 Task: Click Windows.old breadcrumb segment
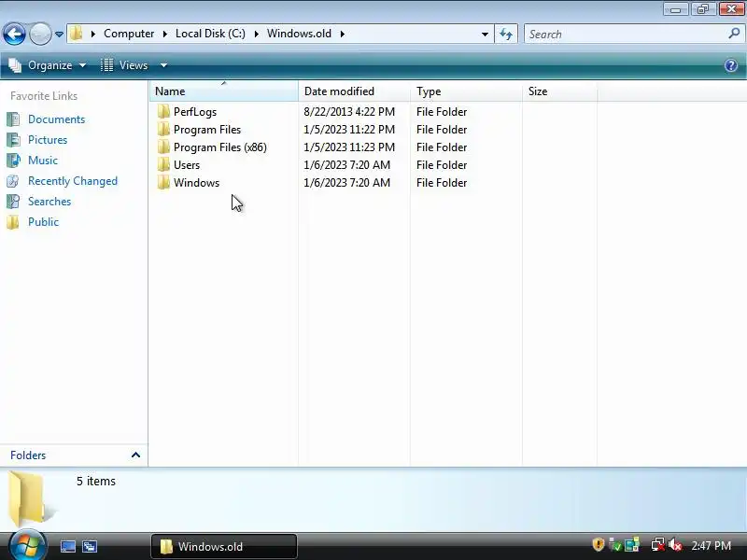tap(299, 34)
